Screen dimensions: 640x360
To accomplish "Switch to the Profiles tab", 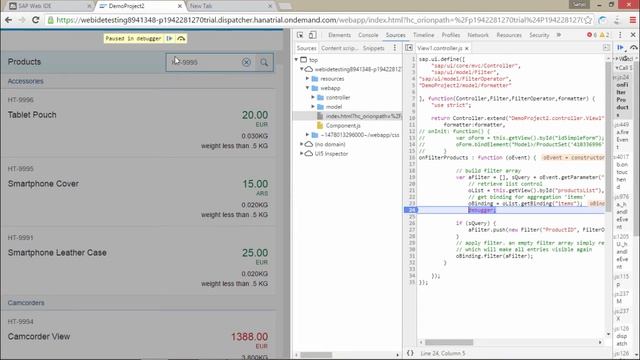I will 451,35.
